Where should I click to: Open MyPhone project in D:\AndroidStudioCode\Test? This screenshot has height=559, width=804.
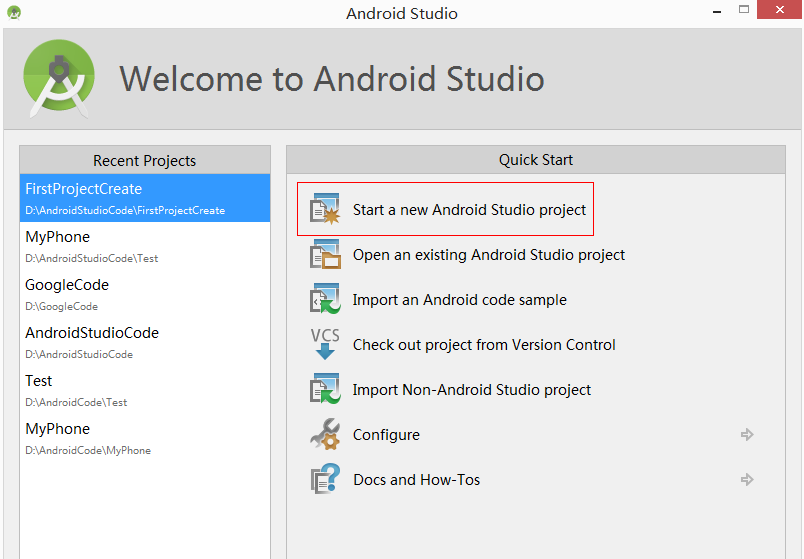(x=145, y=246)
